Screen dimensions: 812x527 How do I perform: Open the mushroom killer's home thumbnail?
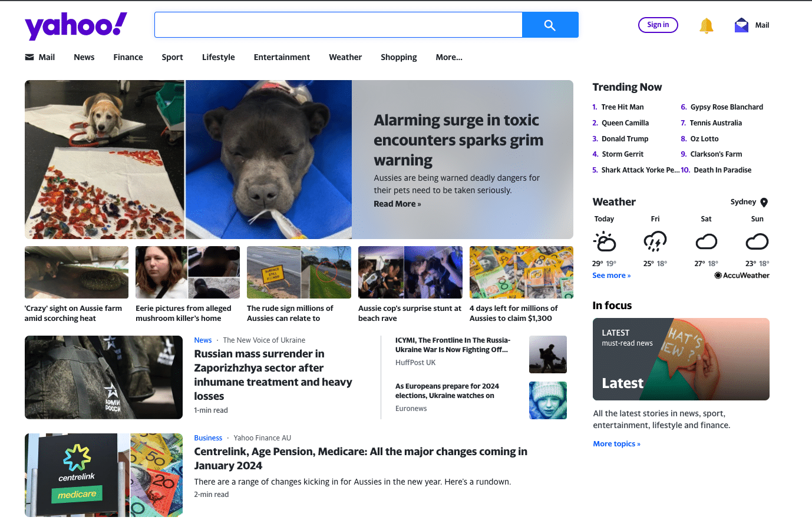(187, 272)
